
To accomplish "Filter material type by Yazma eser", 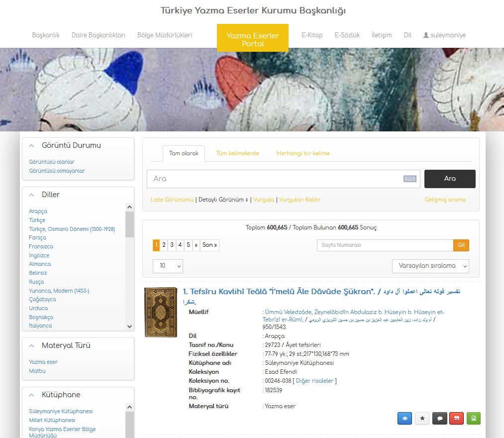I will [x=43, y=362].
